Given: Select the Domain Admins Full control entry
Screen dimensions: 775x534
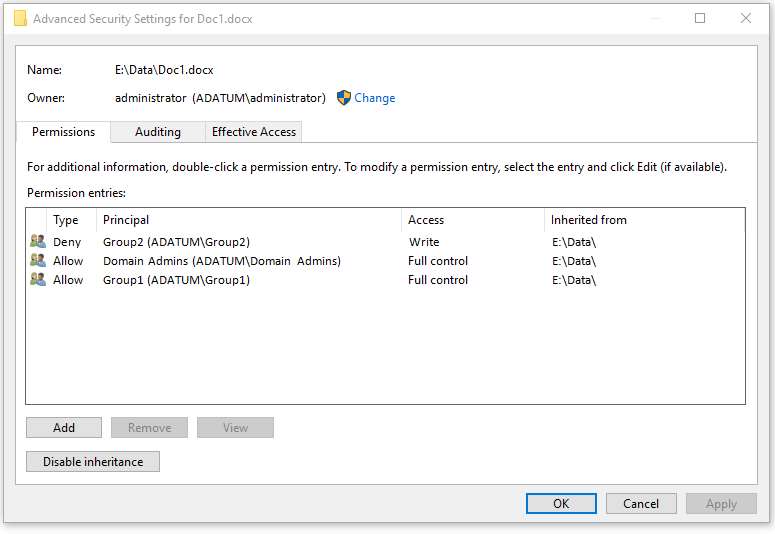Looking at the screenshot, I should [x=385, y=261].
